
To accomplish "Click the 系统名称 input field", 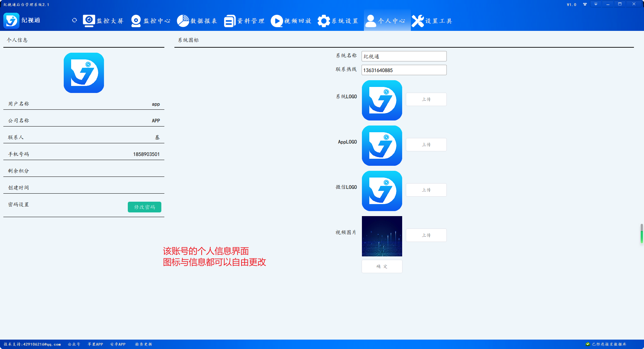I will coord(404,56).
